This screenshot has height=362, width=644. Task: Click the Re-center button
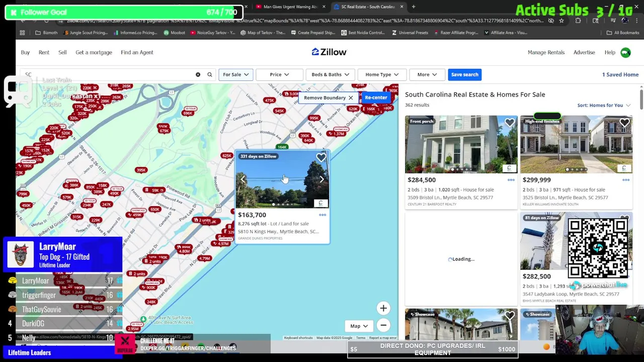point(376,98)
